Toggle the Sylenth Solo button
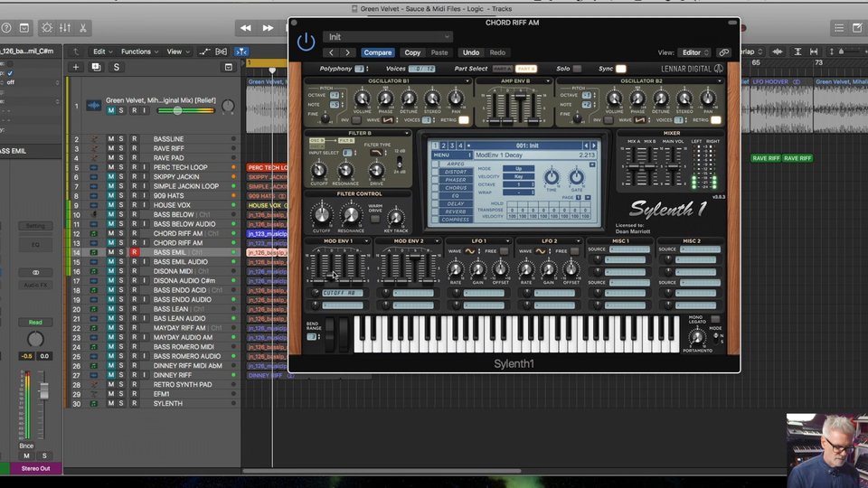Screen dimensions: 868x488 tap(578, 69)
